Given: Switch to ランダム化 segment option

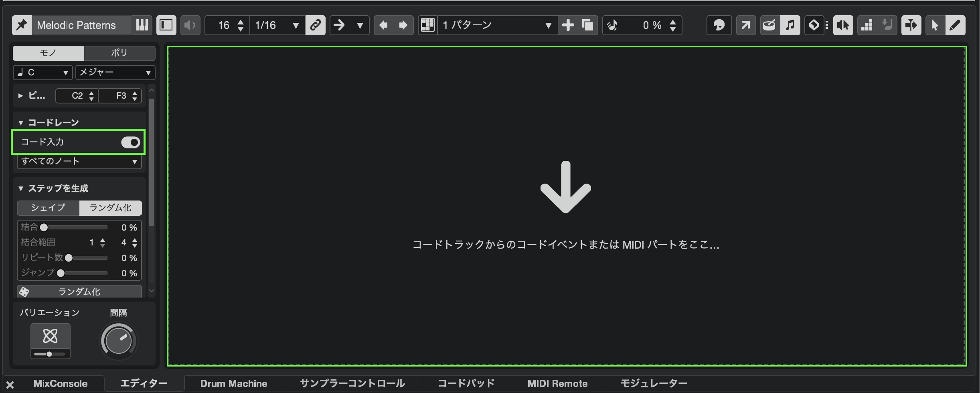Looking at the screenshot, I should tap(111, 208).
